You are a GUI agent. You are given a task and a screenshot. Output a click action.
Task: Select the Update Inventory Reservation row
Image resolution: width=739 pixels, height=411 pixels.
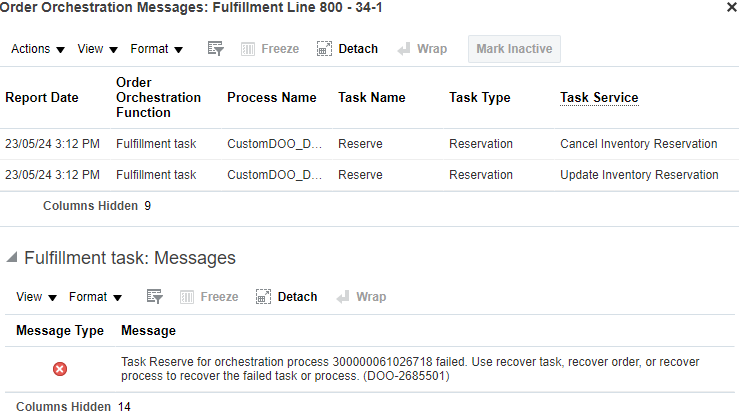(370, 175)
